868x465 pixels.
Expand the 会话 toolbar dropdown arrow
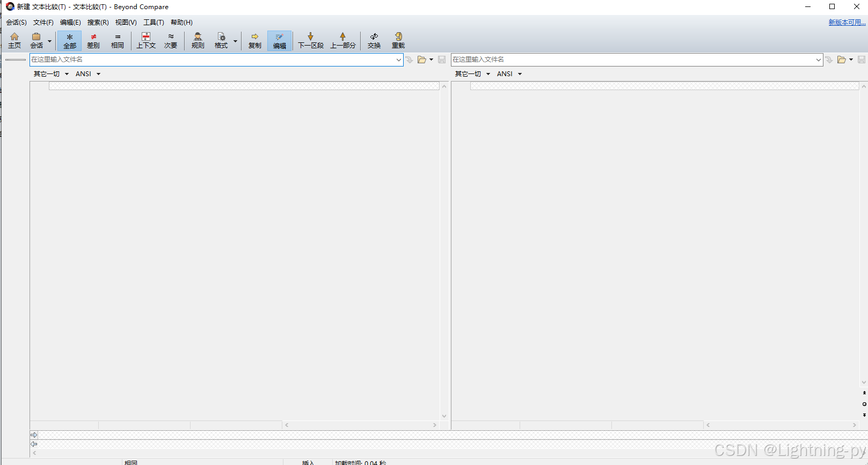click(x=49, y=41)
